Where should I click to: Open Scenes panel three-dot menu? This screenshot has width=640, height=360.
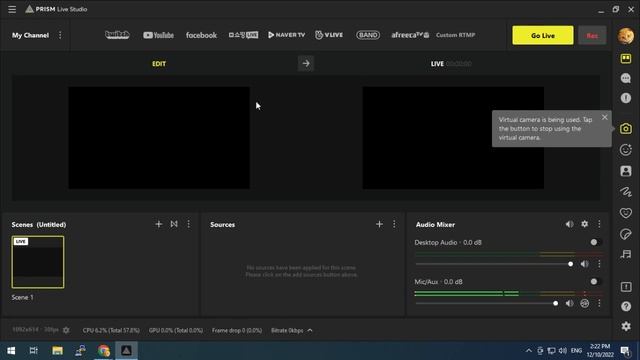point(189,224)
